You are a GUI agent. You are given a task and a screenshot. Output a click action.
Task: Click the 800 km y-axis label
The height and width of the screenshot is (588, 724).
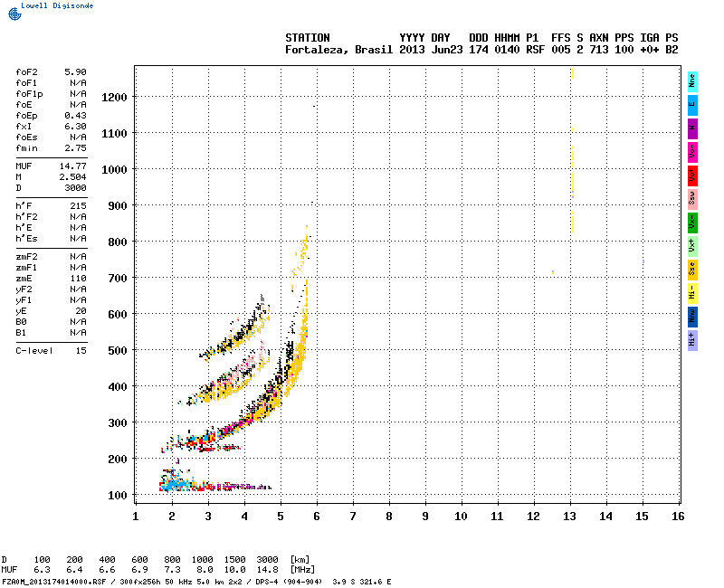point(118,242)
